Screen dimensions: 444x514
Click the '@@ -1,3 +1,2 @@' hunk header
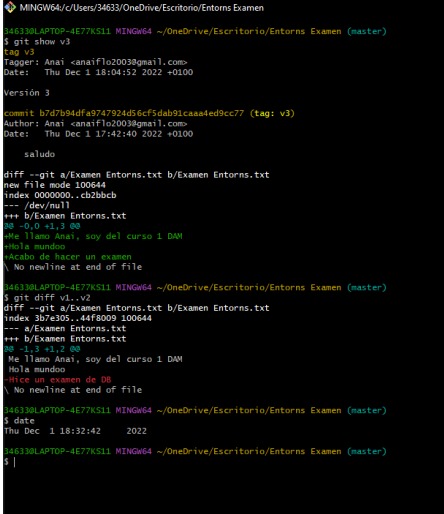tap(42, 349)
